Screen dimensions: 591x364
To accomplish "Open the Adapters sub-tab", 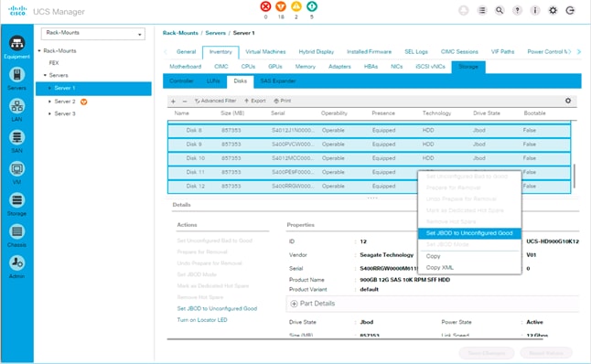I will tap(339, 67).
